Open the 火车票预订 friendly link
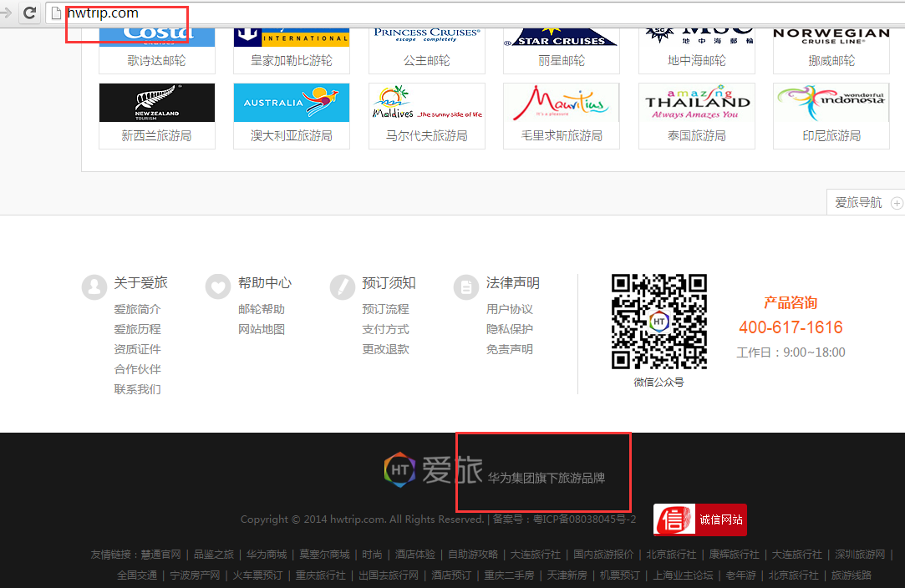905x588 pixels. pos(257,575)
